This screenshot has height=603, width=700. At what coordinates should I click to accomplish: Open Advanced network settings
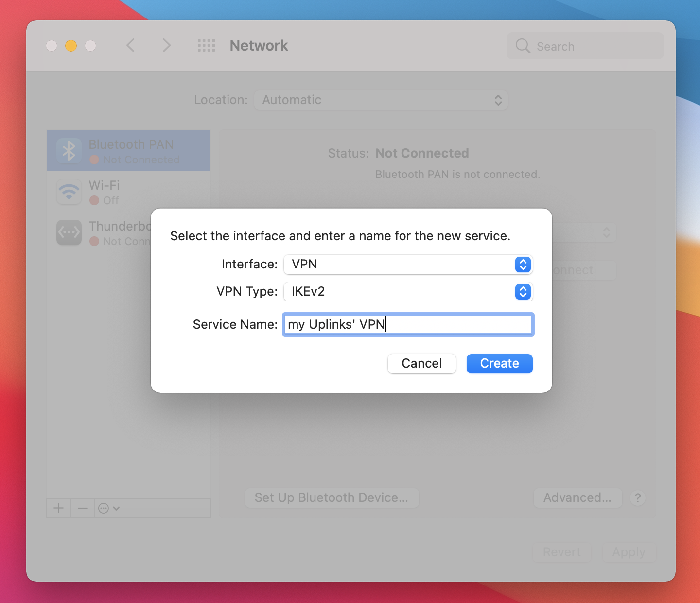577,497
